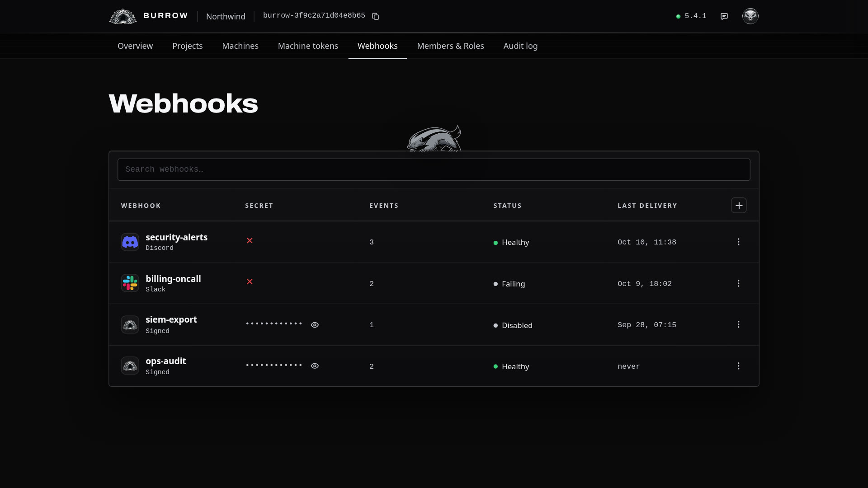Click the Last Delivery column header
The image size is (868, 488).
[x=647, y=206]
